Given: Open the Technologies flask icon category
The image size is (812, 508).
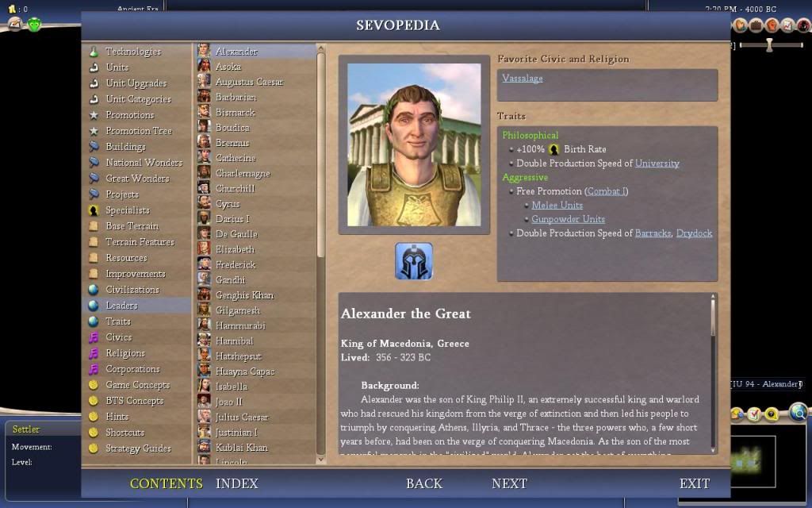Looking at the screenshot, I should coord(94,52).
